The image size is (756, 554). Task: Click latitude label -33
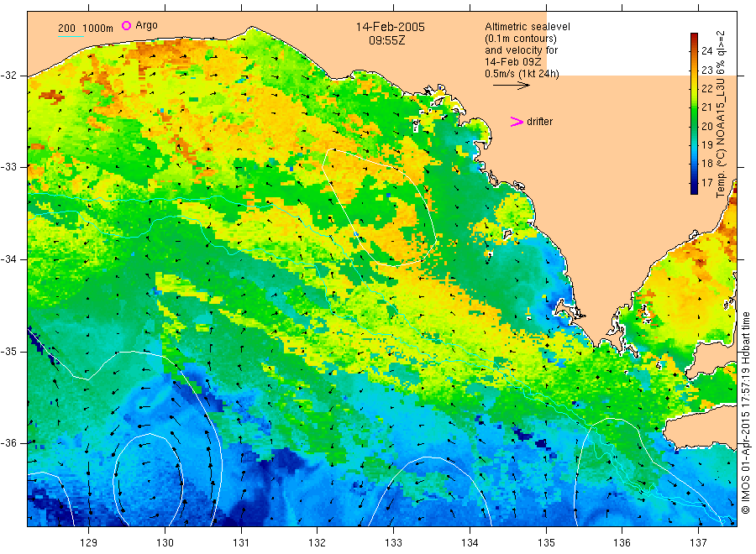point(8,167)
